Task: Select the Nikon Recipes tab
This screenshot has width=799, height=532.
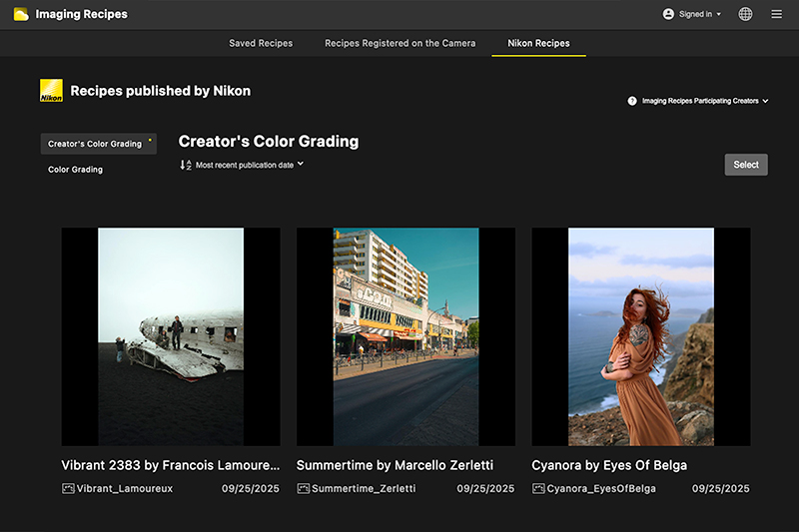Action: pos(538,44)
